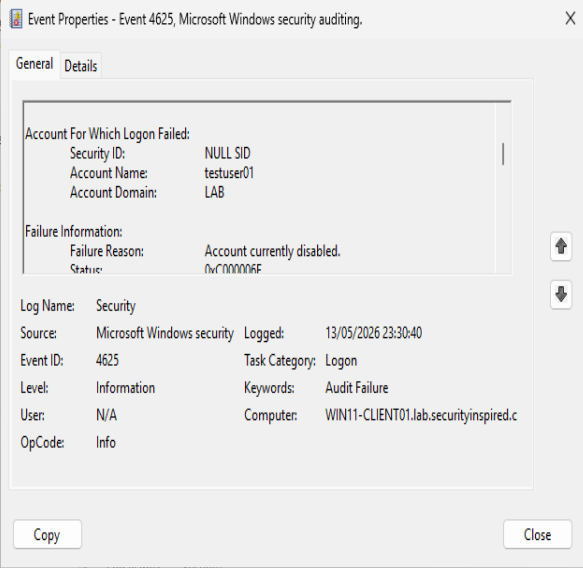Show next event with down arrow
Image resolution: width=583 pixels, height=568 pixels.
[561, 294]
